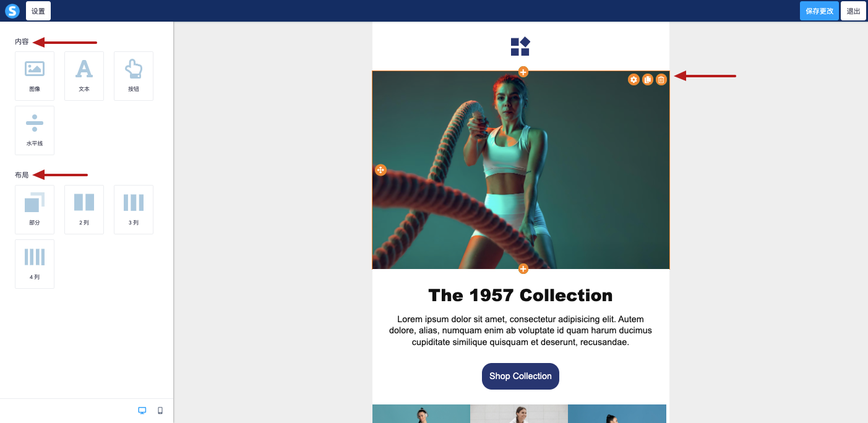Click the 退出 exit button
The image size is (868, 423).
tap(853, 11)
